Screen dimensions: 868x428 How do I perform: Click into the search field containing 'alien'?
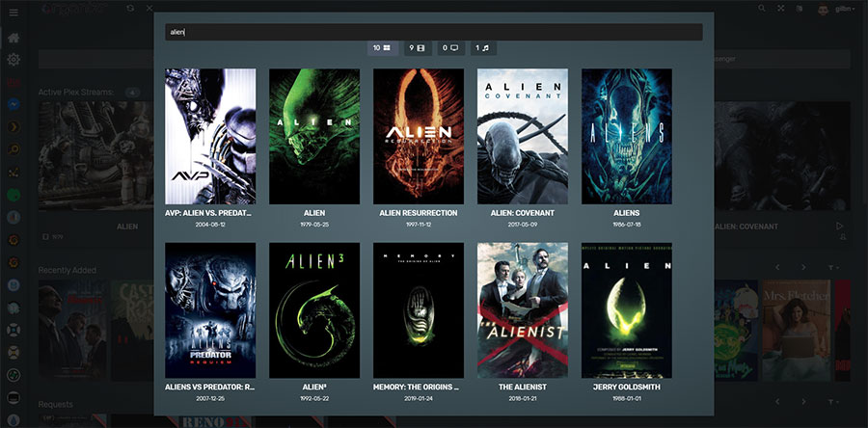pyautogui.click(x=432, y=32)
